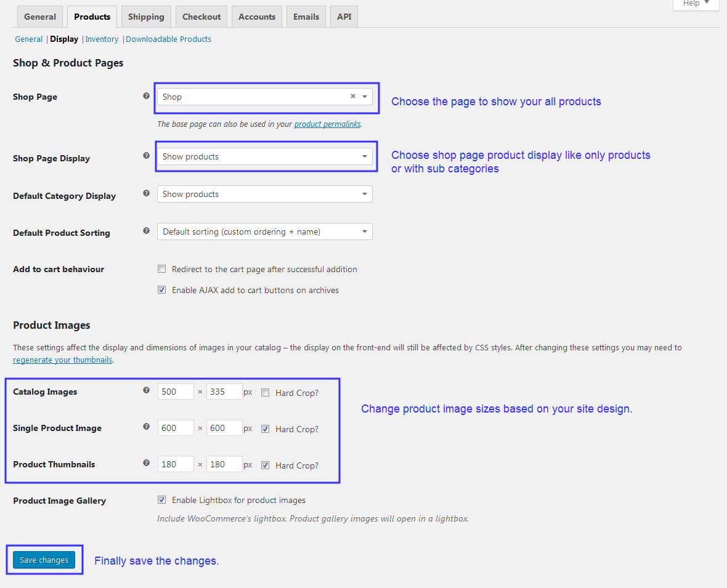Screen dimensions: 727x588
Task: Clear the Shop Page selection with the x
Action: coord(353,96)
